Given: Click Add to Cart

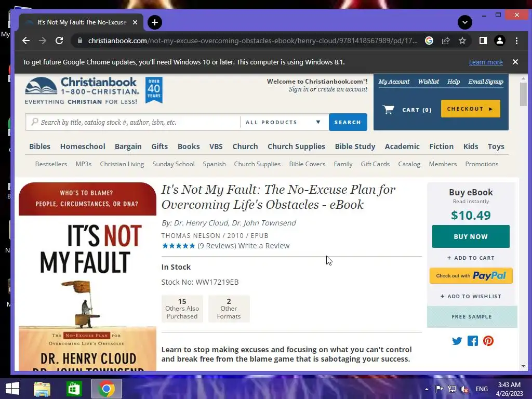Looking at the screenshot, I should tap(471, 258).
